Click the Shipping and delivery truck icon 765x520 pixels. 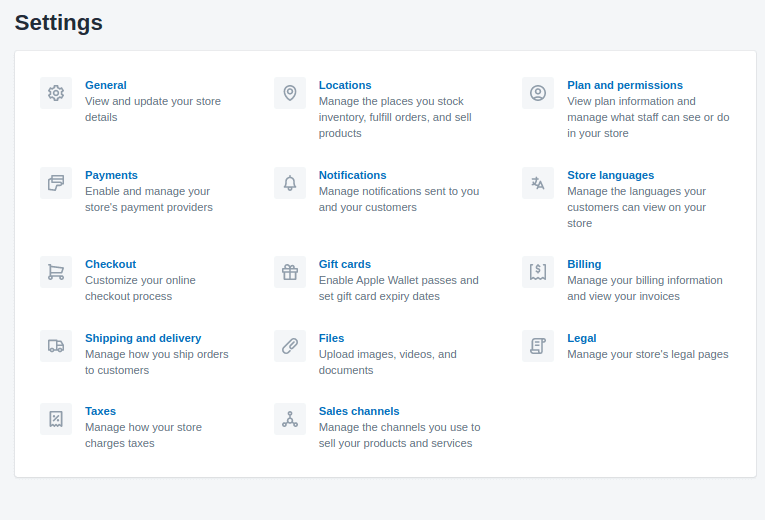click(56, 346)
